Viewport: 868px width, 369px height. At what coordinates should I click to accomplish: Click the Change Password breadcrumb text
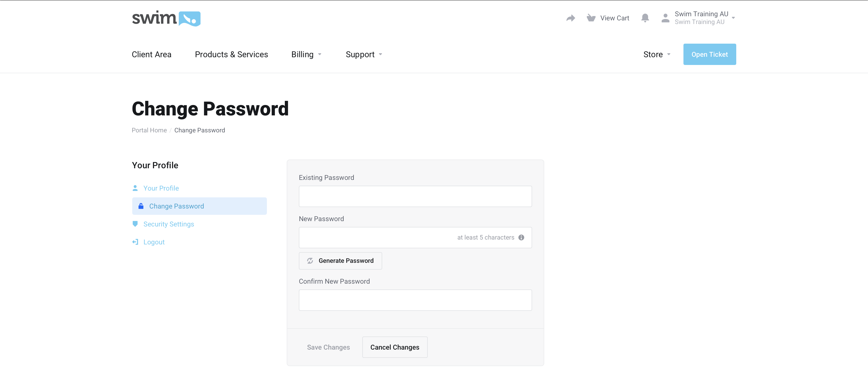pyautogui.click(x=200, y=130)
